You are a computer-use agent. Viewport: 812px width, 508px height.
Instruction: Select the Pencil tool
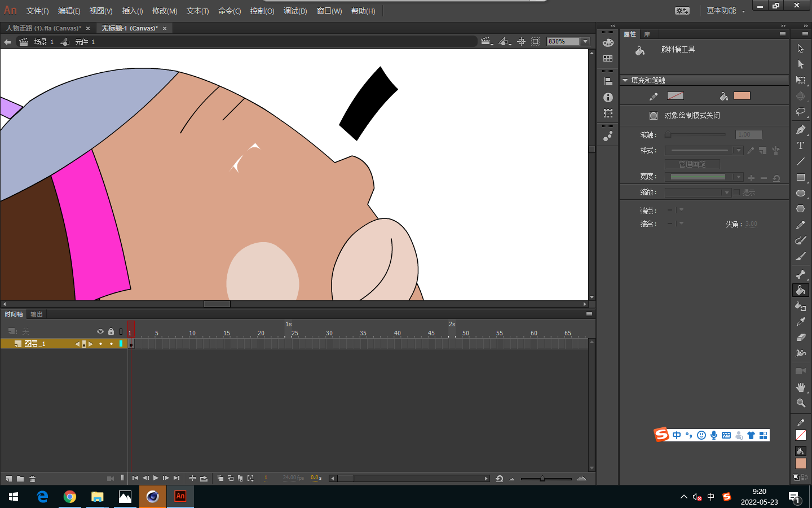pos(801,225)
